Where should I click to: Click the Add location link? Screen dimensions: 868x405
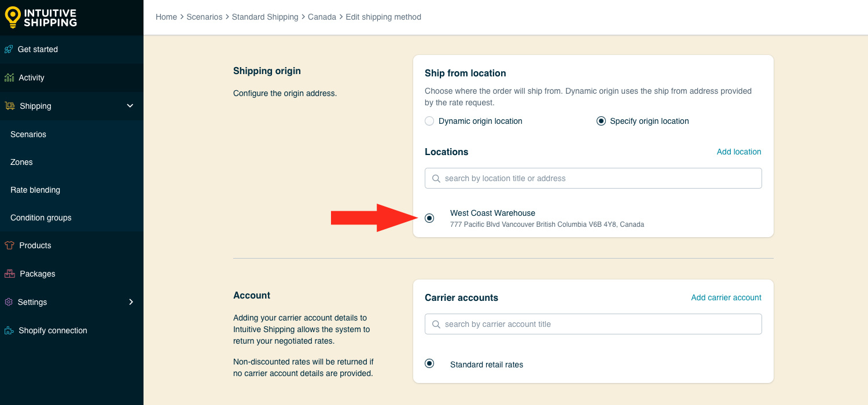pos(739,152)
